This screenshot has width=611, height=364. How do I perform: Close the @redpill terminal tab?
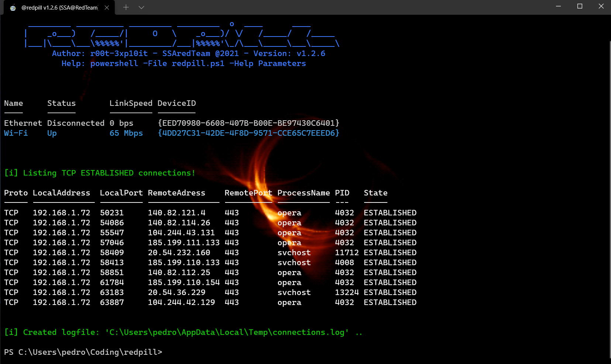[x=107, y=7]
